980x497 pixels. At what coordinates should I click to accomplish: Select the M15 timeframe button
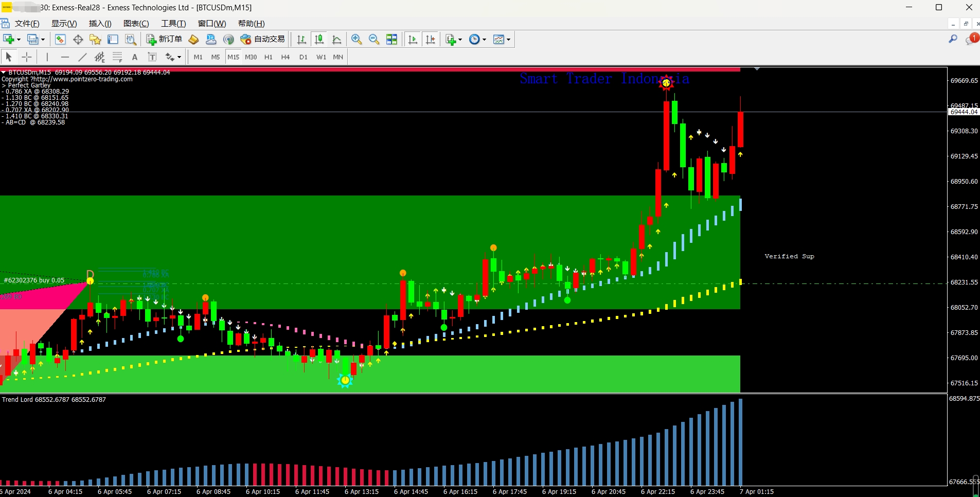click(x=234, y=57)
